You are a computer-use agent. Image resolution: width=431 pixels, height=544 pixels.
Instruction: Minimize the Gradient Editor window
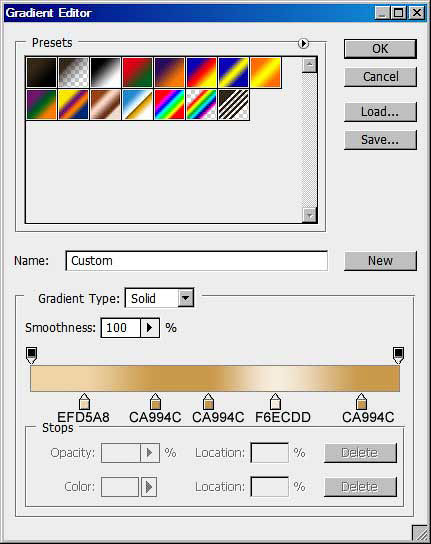pos(382,13)
